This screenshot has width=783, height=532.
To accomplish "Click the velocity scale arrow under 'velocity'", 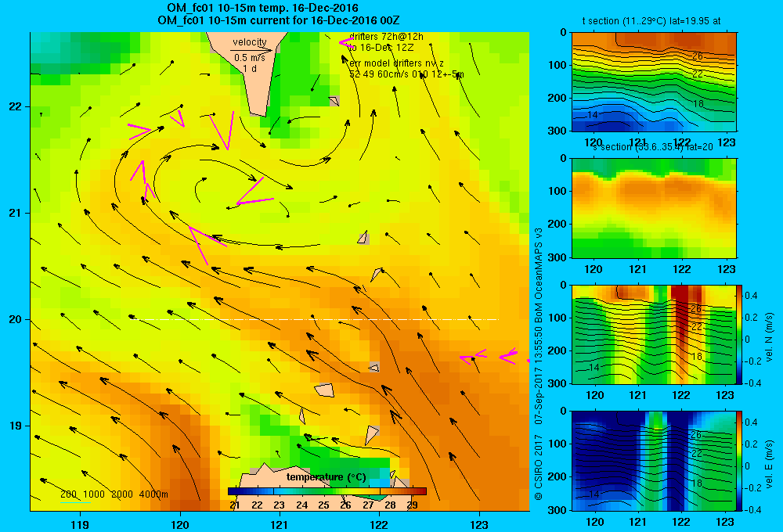I will [251, 50].
